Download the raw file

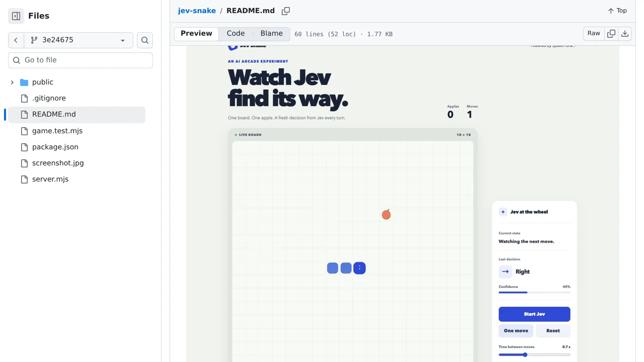(625, 34)
